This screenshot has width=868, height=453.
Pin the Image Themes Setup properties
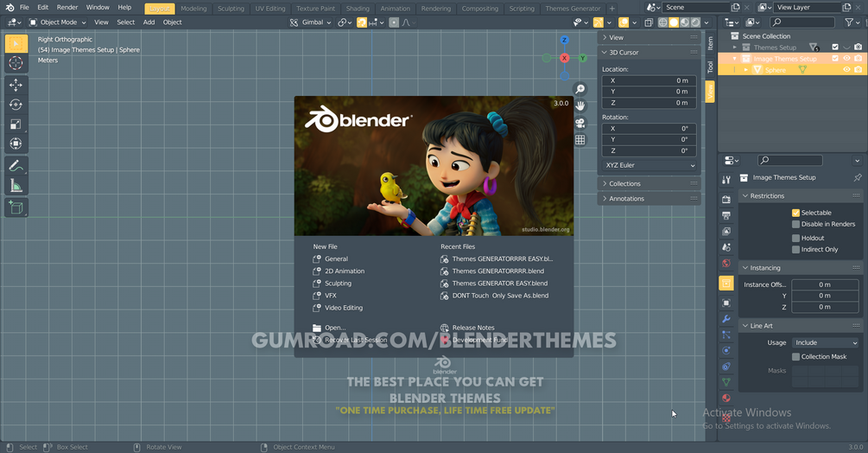coord(857,178)
